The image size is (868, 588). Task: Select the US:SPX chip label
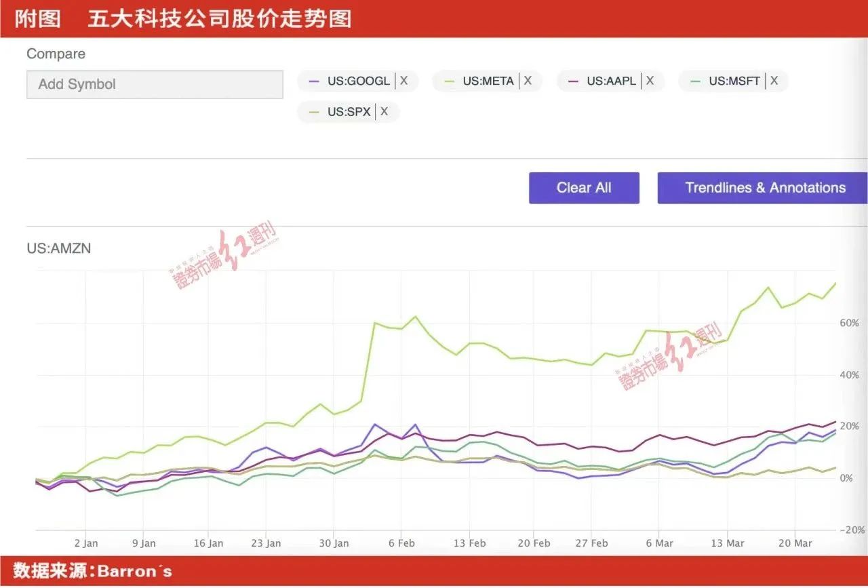click(349, 111)
